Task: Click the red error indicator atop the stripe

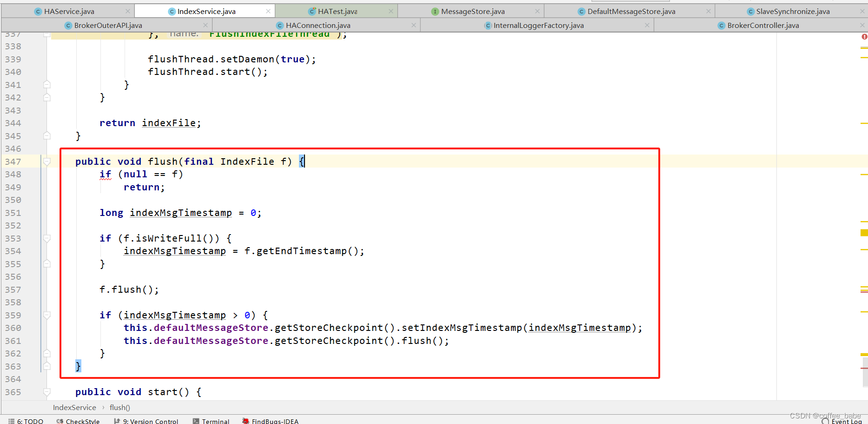Action: coord(864,36)
